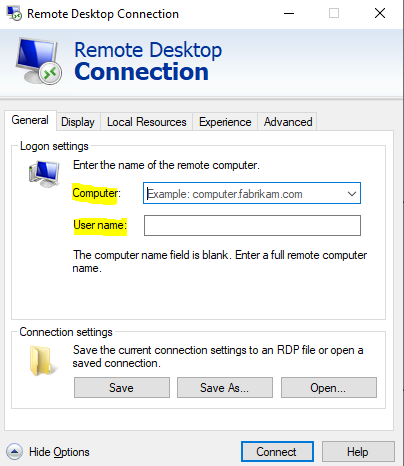Open a saved connection with Open...
The height and width of the screenshot is (466, 404).
click(329, 388)
